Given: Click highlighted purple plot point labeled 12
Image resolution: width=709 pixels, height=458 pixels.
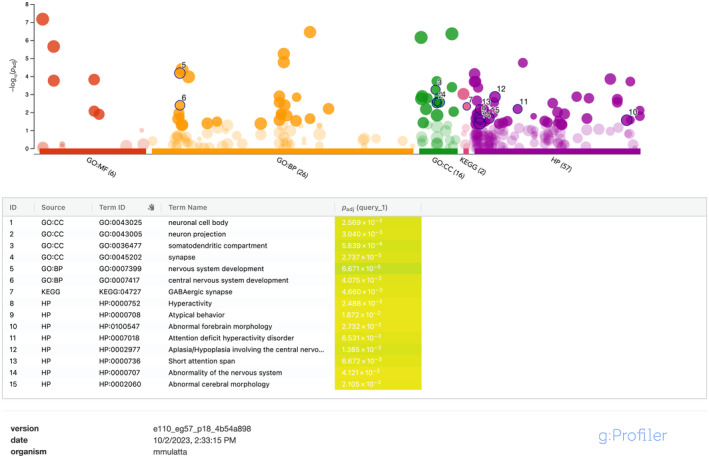Looking at the screenshot, I should coord(495,96).
